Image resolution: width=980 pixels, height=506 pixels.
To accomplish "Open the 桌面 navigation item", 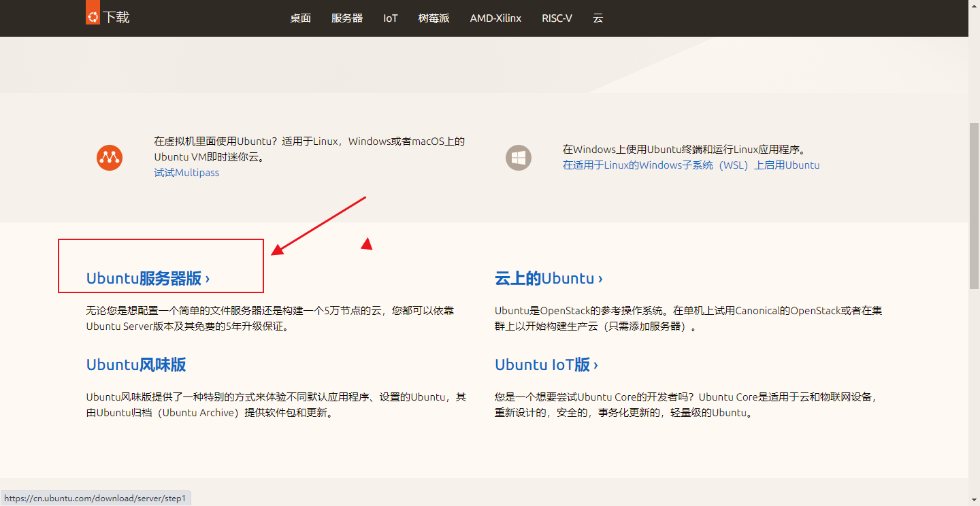I will click(300, 18).
